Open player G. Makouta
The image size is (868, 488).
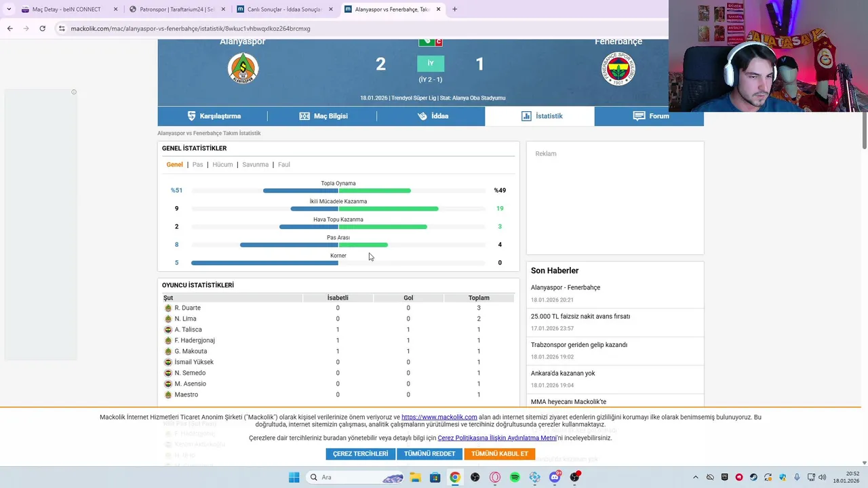point(191,351)
